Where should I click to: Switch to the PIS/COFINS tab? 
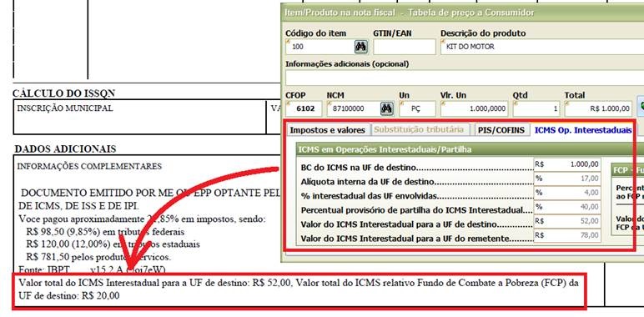coord(501,130)
